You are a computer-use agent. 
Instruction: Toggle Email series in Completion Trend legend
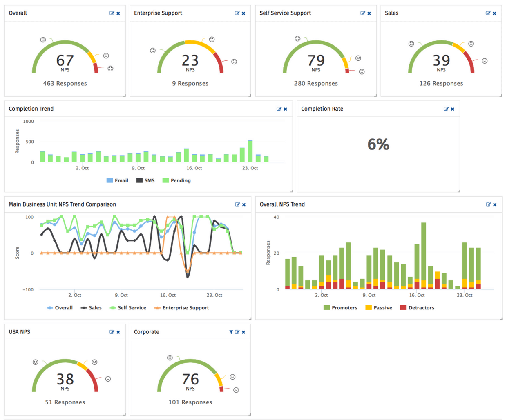coord(117,180)
